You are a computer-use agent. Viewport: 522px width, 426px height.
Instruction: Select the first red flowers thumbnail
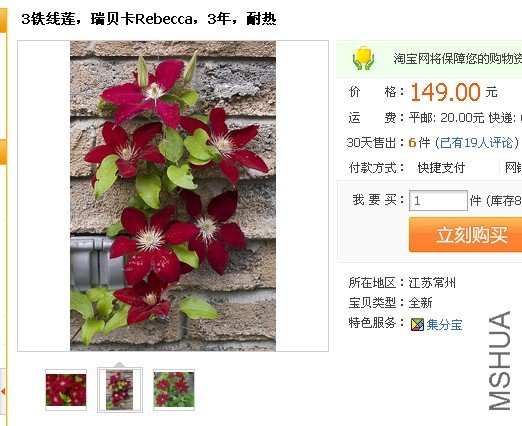pos(66,390)
